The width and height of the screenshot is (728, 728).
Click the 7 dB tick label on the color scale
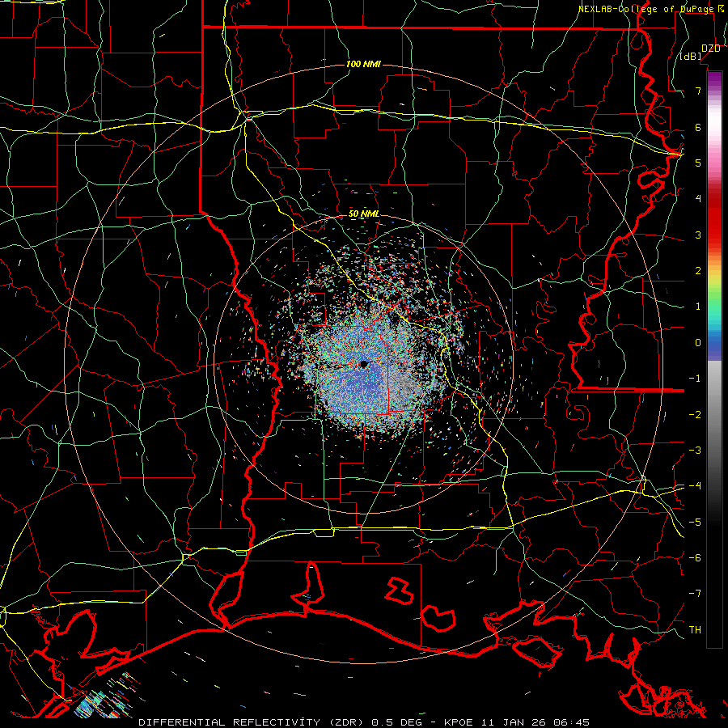point(698,91)
